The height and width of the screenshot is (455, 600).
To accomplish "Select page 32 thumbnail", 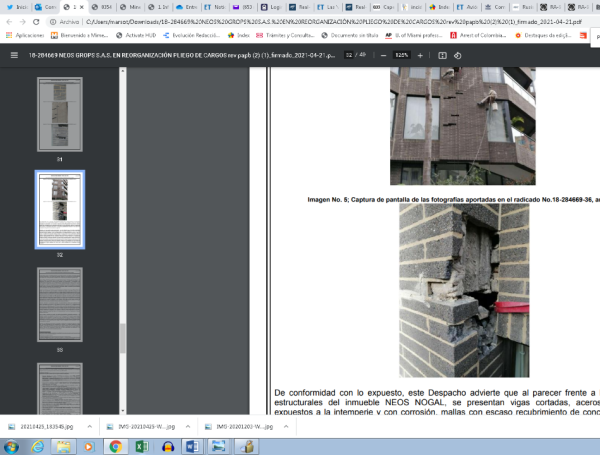I will point(60,209).
